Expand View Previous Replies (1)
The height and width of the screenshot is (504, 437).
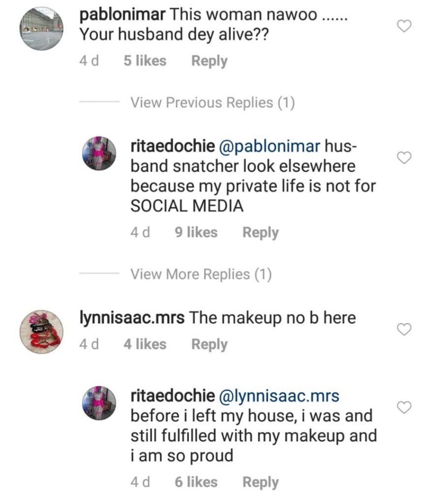click(x=212, y=102)
